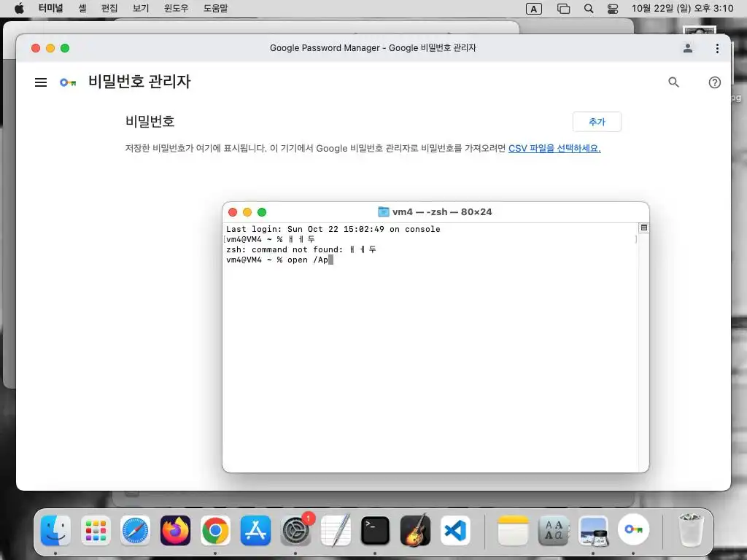Open Google Chrome from the Dock

(215, 530)
